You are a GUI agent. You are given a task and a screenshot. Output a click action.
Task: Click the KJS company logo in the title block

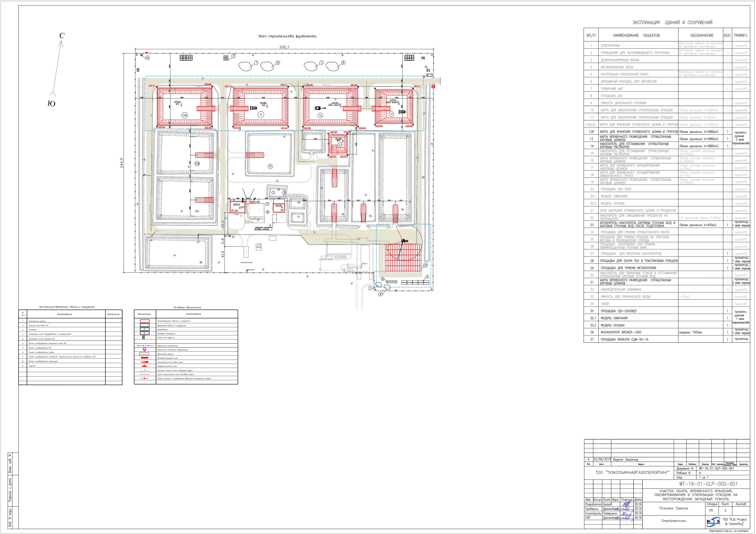713,522
